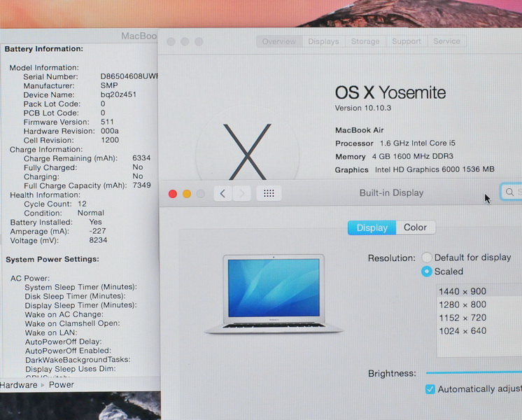Screen dimensions: 522x420
Task: Click the System Power Settings heading
Action: tap(52, 259)
